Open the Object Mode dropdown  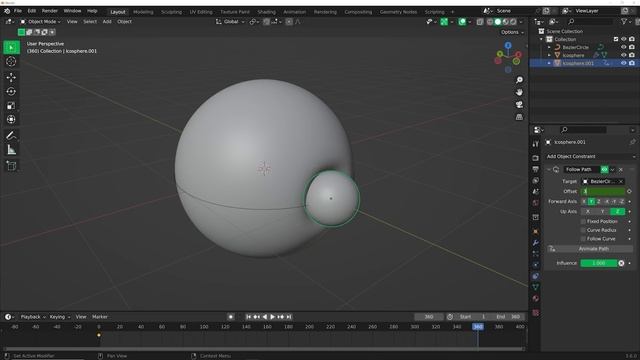point(40,22)
